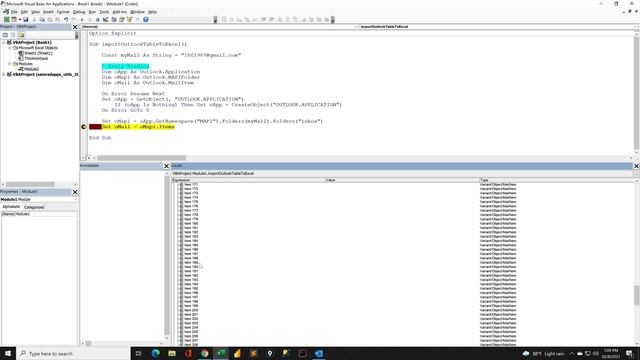Click the Cut toolbar icon
Image resolution: width=640 pixels, height=360 pixels.
click(x=34, y=20)
